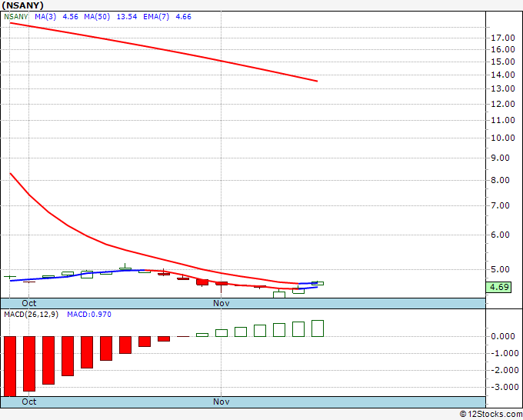
Task: Click the MA(3) value 4.56
Action: coord(71,17)
